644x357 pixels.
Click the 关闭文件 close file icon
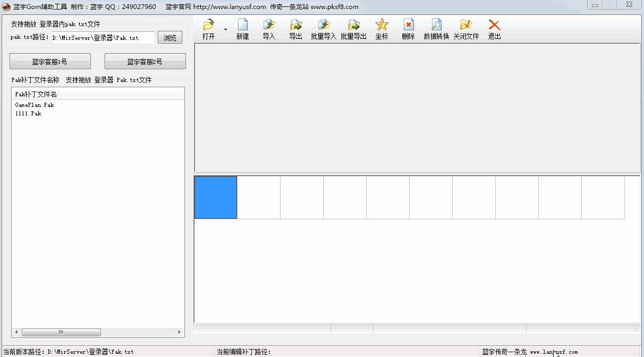466,25
